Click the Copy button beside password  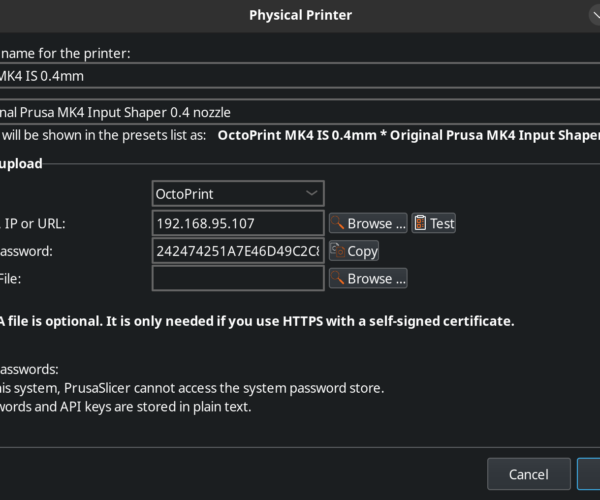coord(354,251)
